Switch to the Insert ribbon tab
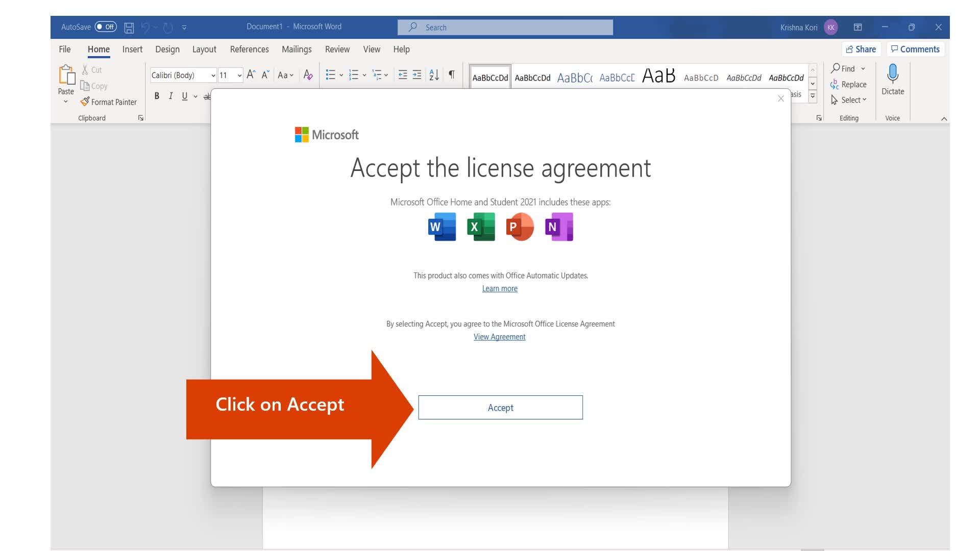The width and height of the screenshot is (980, 551). pyautogui.click(x=132, y=49)
